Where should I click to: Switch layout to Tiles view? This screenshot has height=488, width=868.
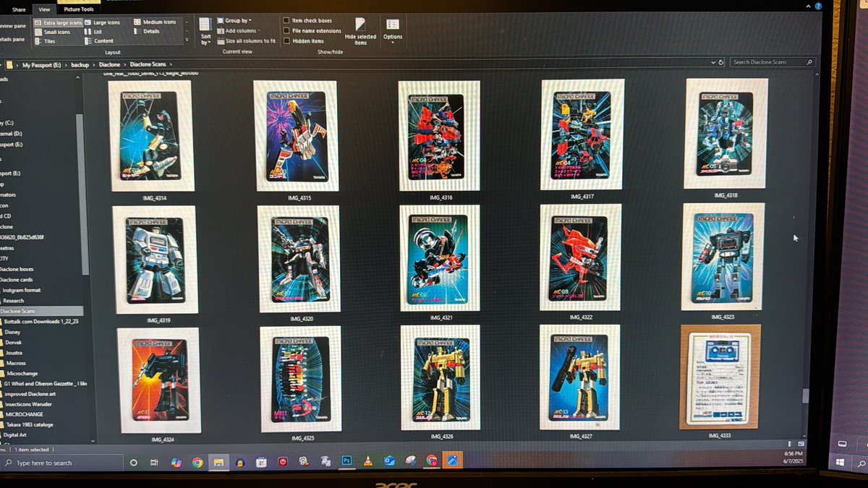click(x=45, y=41)
